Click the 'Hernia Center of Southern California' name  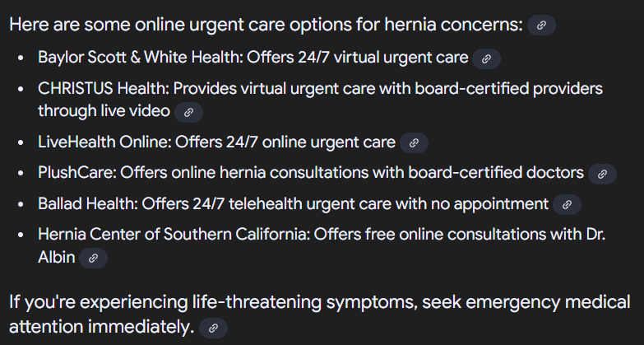click(174, 235)
